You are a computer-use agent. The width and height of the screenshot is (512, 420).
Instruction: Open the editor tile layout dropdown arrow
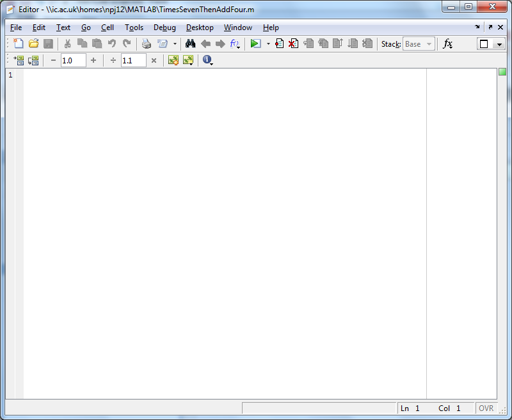point(499,44)
